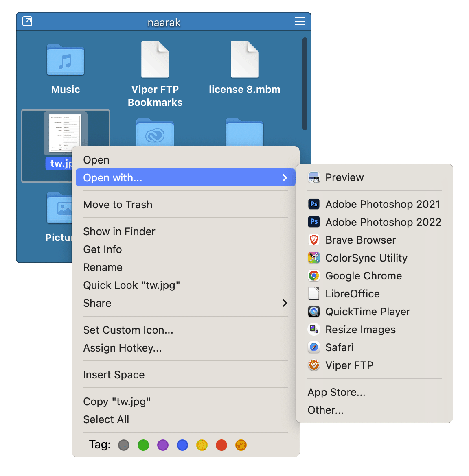Choose Rename from context menu

coord(186,267)
